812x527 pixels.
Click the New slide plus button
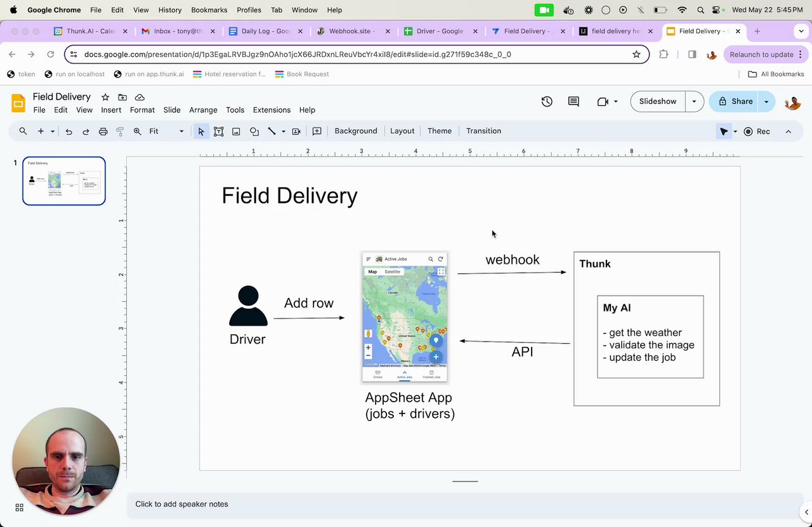click(41, 131)
